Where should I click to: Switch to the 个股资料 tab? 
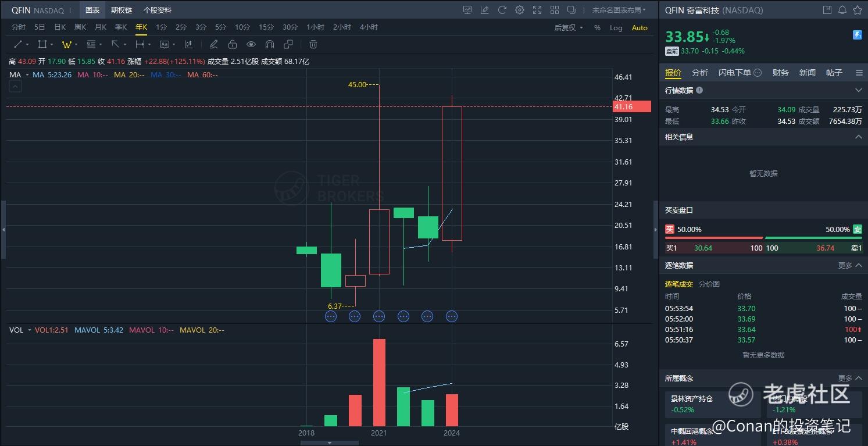tap(158, 10)
